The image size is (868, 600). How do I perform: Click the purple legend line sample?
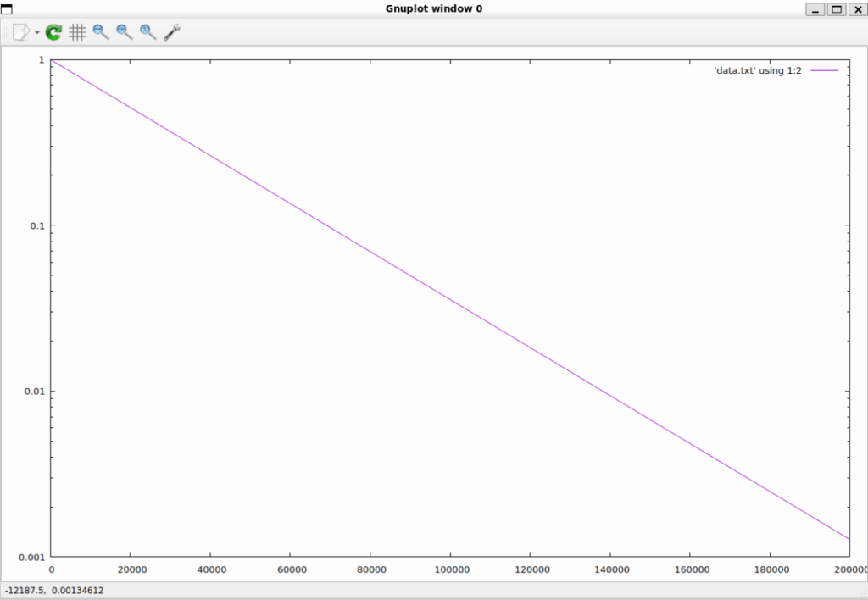(x=825, y=70)
